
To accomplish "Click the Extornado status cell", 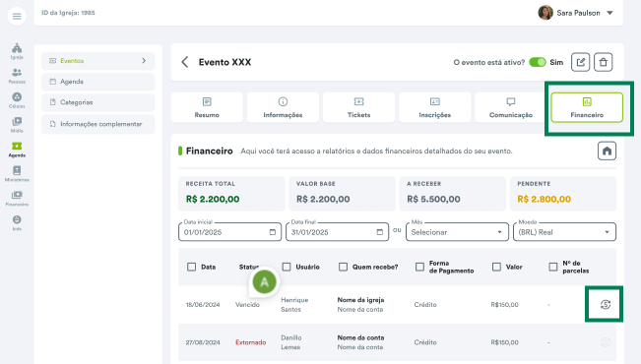I will coord(251,342).
